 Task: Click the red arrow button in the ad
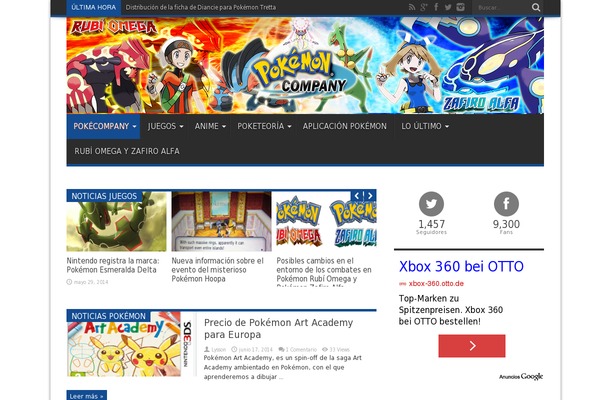[472, 346]
